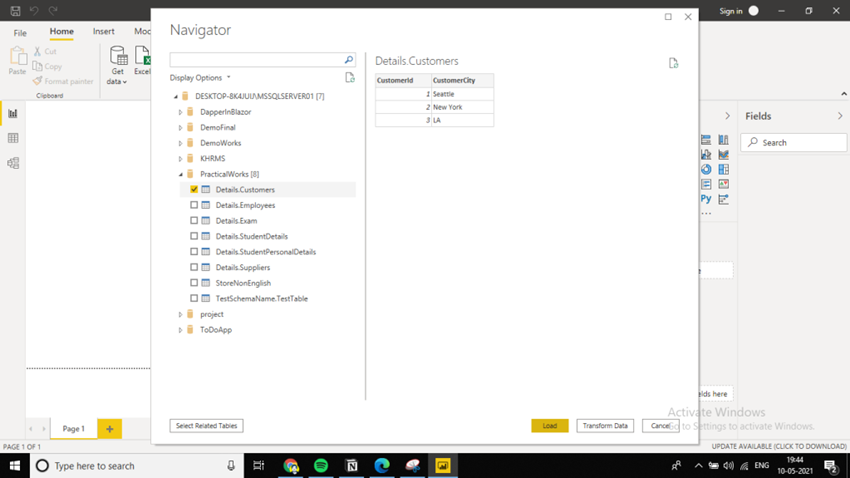Click the Get data database icon
The height and width of the screenshot is (478, 850).
point(118,56)
